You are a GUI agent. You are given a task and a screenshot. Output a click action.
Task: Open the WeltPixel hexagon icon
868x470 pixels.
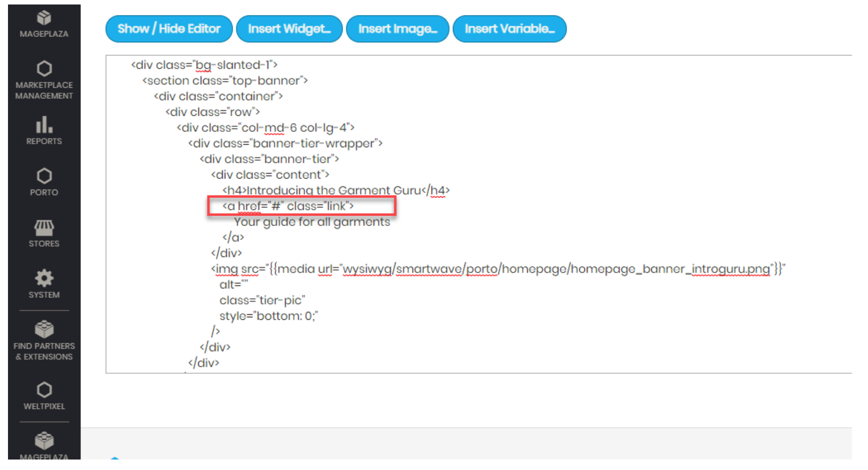click(x=44, y=390)
